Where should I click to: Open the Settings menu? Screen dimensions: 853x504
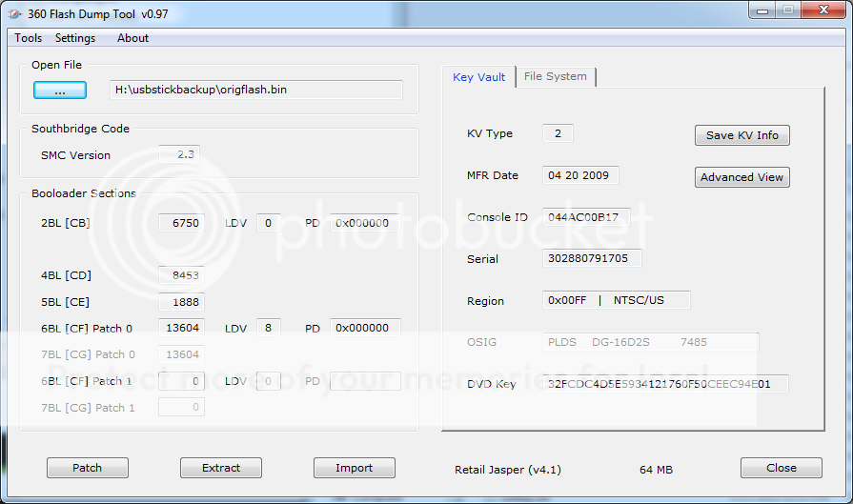(75, 38)
